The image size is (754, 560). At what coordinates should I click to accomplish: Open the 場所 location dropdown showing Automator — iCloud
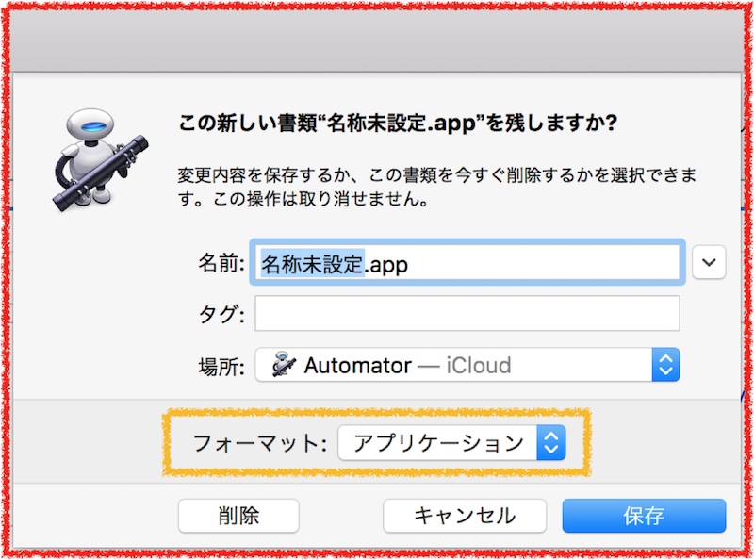click(x=467, y=365)
